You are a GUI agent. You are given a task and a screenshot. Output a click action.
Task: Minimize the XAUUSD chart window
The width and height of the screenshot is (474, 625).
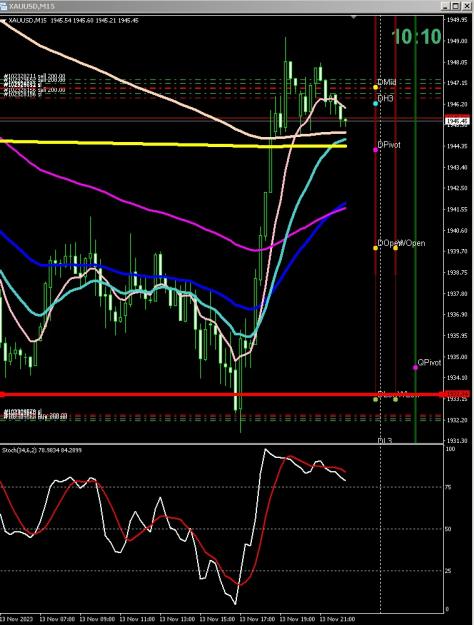446,6
